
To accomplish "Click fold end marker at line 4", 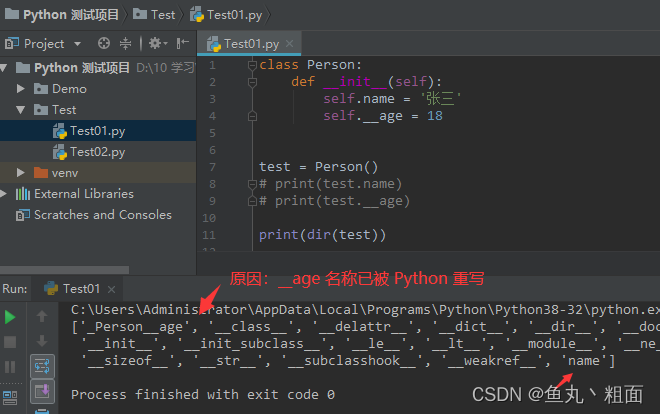I will click(252, 116).
